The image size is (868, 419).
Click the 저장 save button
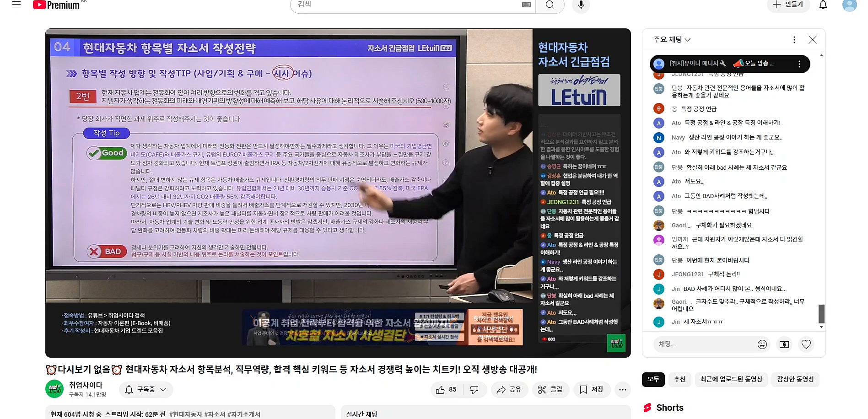pyautogui.click(x=592, y=389)
